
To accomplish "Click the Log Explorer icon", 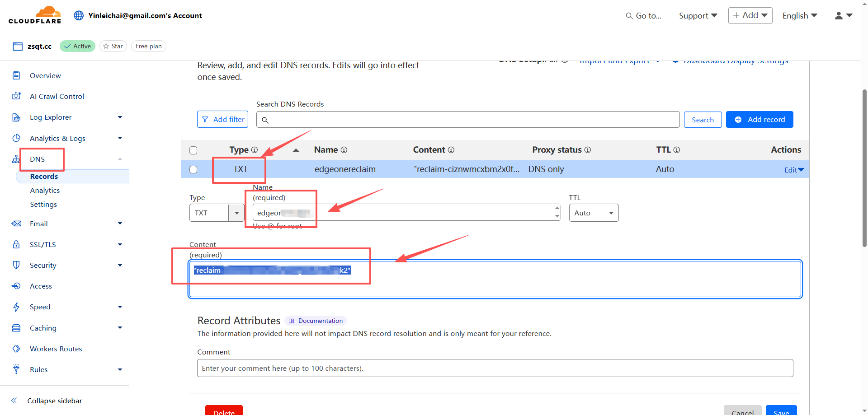I will tap(16, 117).
